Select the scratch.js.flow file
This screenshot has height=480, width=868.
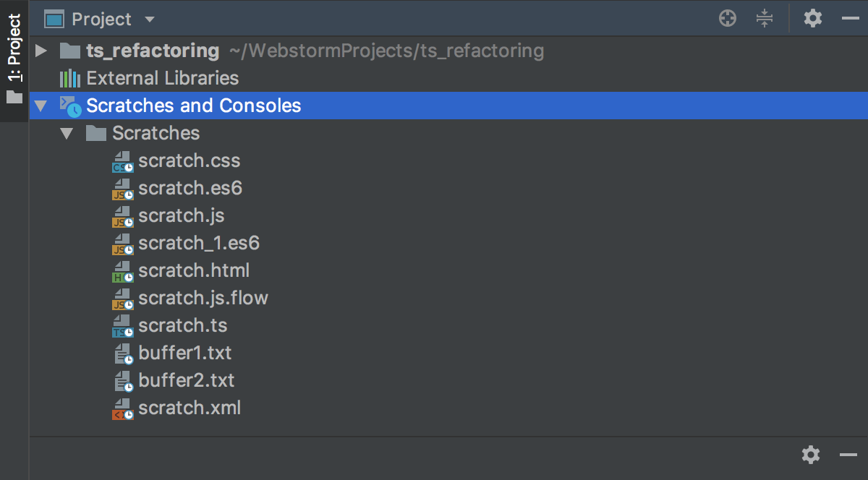(x=203, y=298)
